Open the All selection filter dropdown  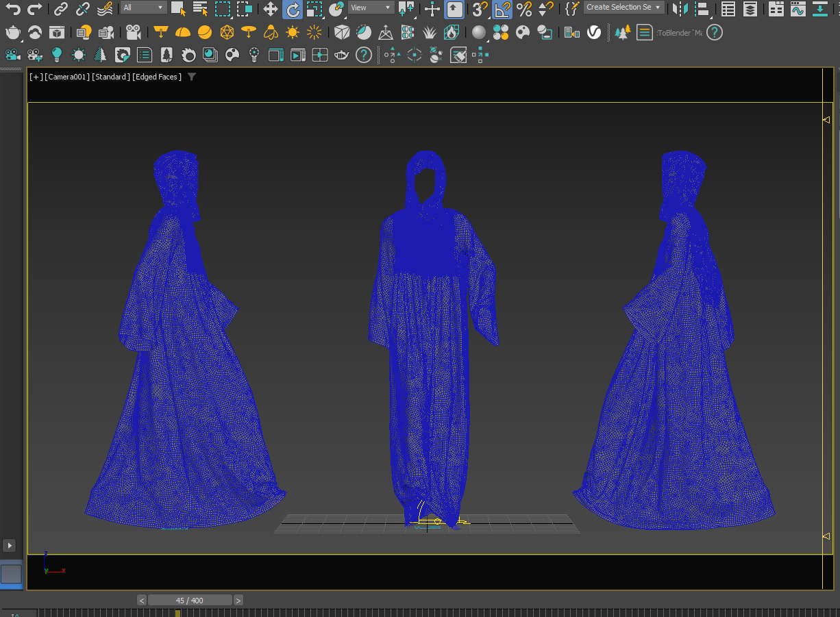coord(143,8)
